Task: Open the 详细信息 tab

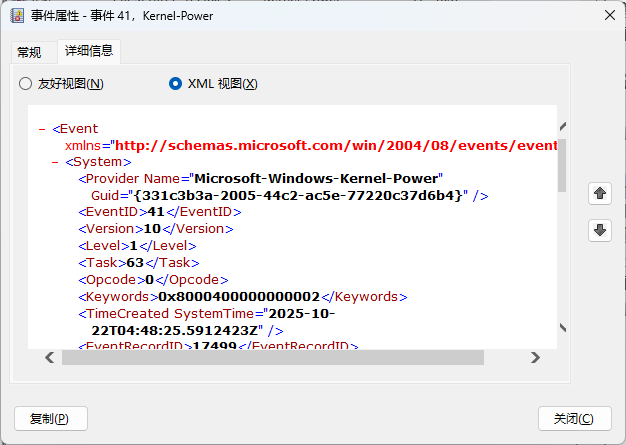Action: coord(89,51)
